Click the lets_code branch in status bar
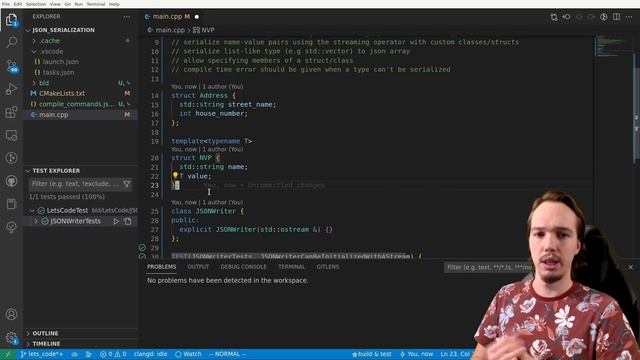This screenshot has height=360, width=640. (x=42, y=354)
